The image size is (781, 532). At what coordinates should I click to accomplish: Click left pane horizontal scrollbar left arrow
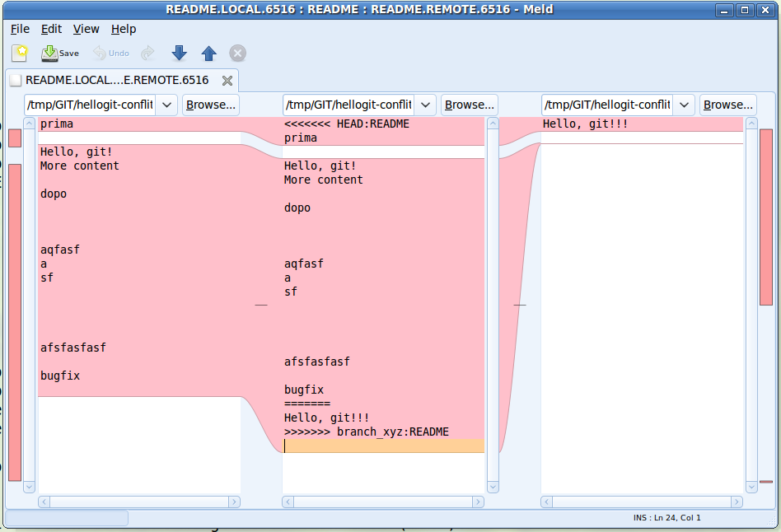(x=44, y=502)
